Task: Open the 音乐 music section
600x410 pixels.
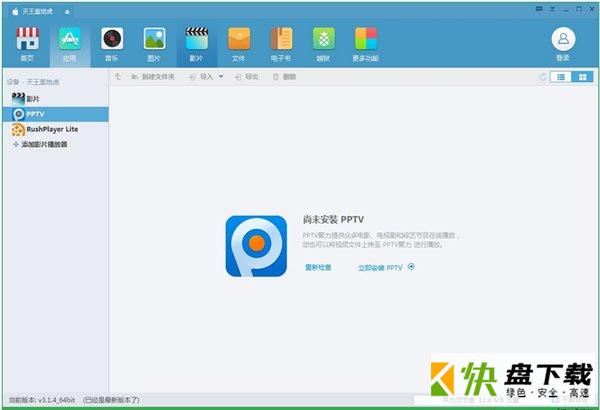Action: click(112, 44)
